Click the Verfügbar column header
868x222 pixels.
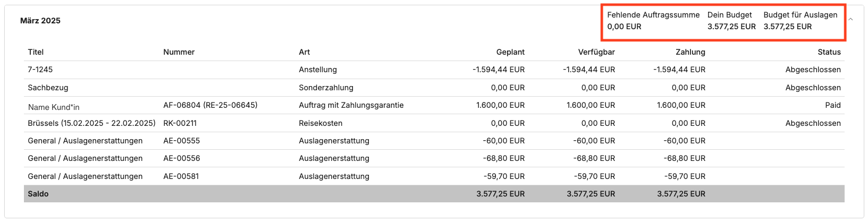coord(596,52)
